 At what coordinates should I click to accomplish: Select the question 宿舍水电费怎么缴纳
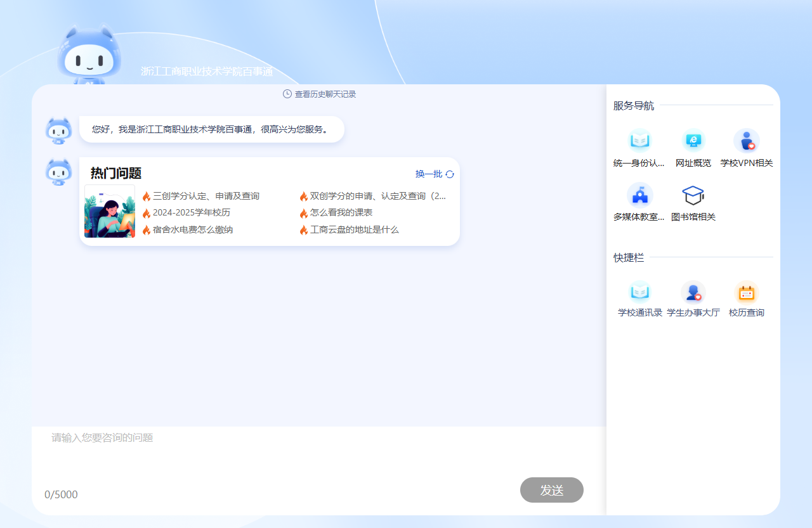pos(193,229)
